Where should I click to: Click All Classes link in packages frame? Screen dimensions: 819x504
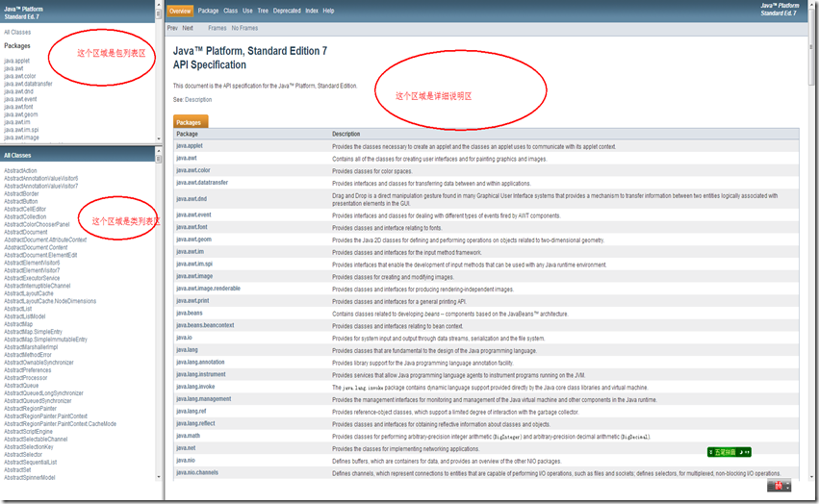[17, 33]
